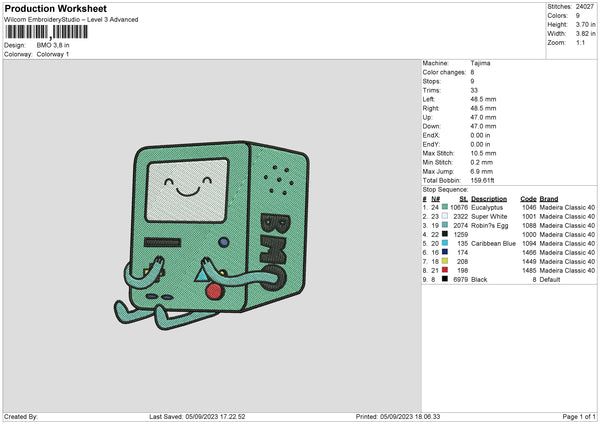Click the 'N#' column header
This screenshot has height=424, width=600.
[435, 199]
